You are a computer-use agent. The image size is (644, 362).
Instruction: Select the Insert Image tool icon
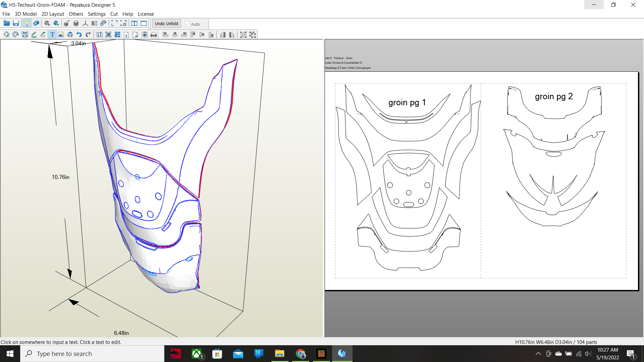(x=61, y=35)
